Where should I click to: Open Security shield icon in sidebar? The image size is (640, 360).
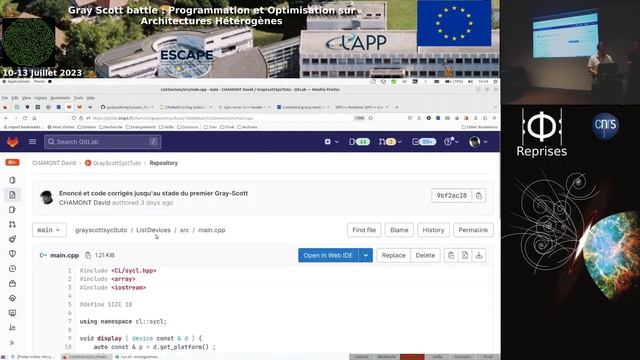12,254
